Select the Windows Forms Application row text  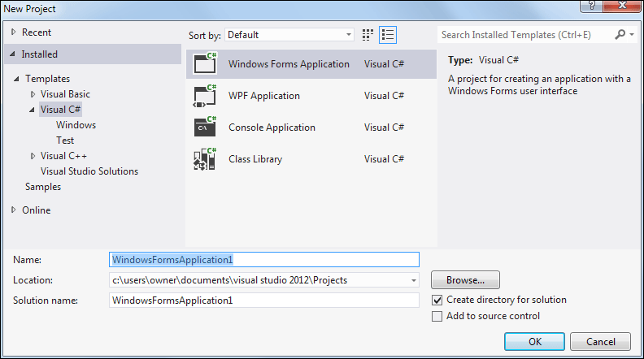click(x=289, y=64)
